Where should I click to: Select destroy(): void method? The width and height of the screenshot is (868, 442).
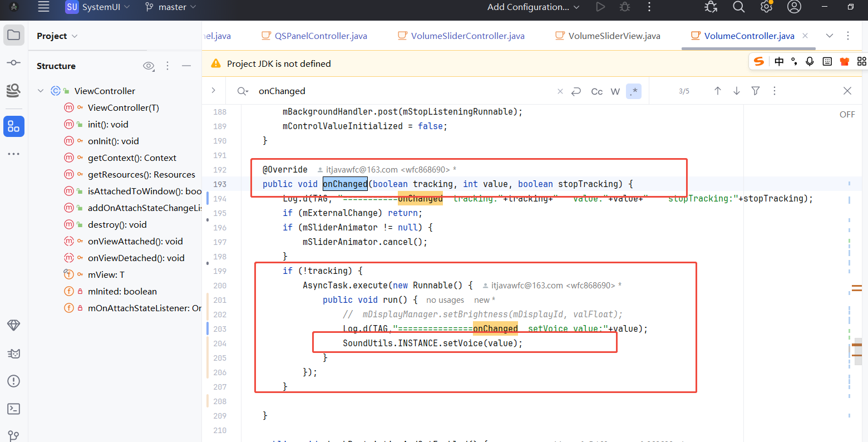117,224
